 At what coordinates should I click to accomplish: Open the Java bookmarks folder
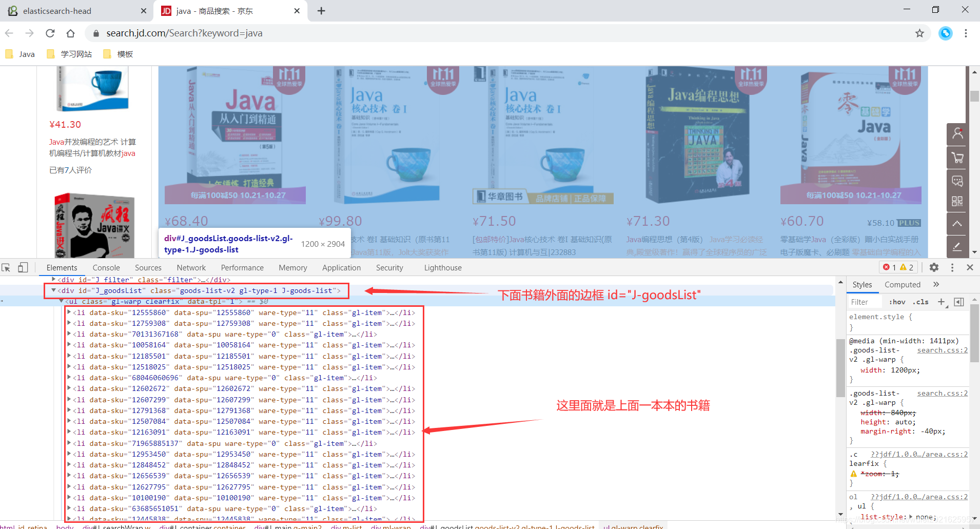coord(21,54)
